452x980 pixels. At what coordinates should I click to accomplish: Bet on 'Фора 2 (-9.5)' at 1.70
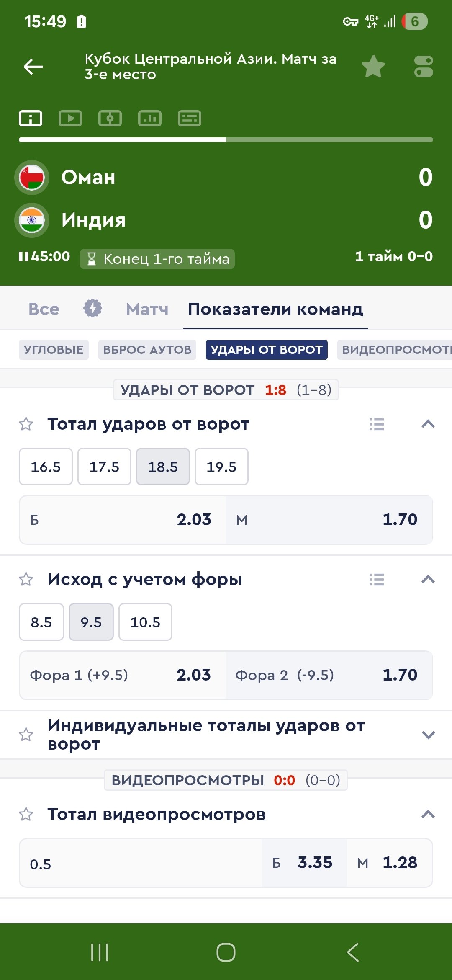click(x=329, y=675)
